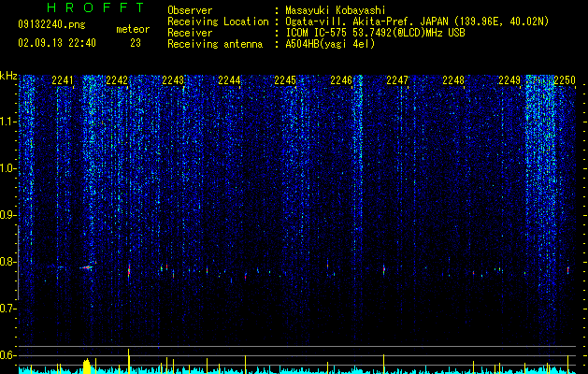
Task: Click time marker 2245
Action: pyautogui.click(x=285, y=79)
